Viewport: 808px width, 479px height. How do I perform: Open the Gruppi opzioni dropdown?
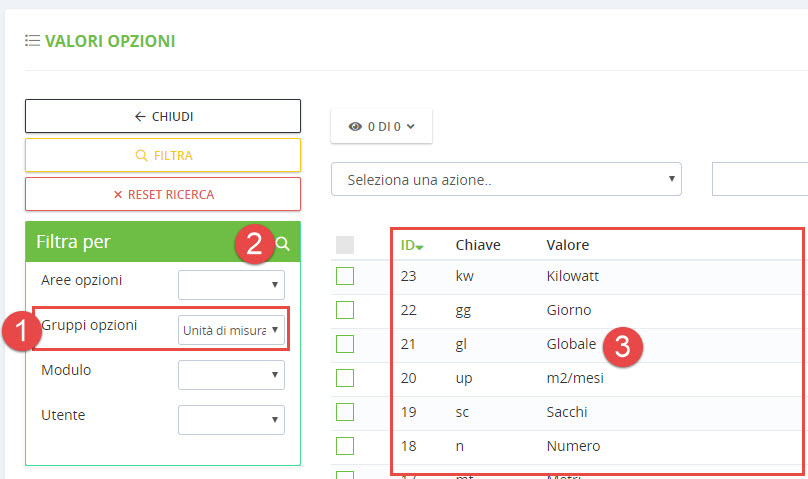pyautogui.click(x=231, y=330)
